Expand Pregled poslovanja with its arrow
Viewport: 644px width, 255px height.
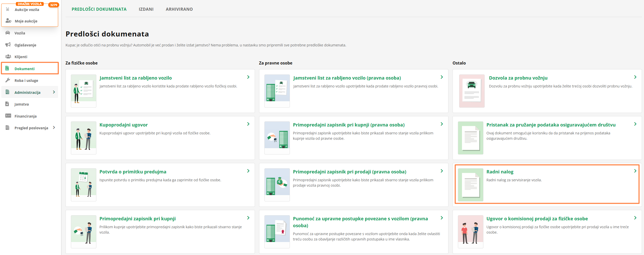click(54, 127)
